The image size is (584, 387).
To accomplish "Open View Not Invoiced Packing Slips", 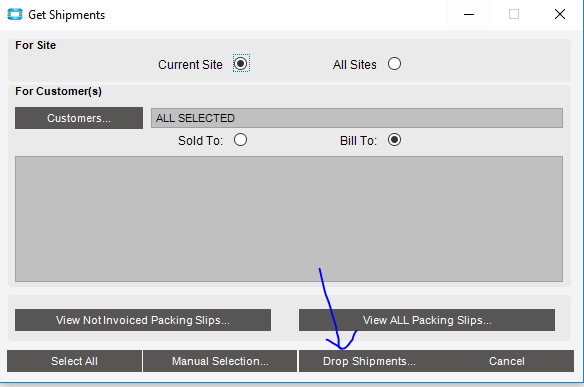I will pyautogui.click(x=143, y=320).
